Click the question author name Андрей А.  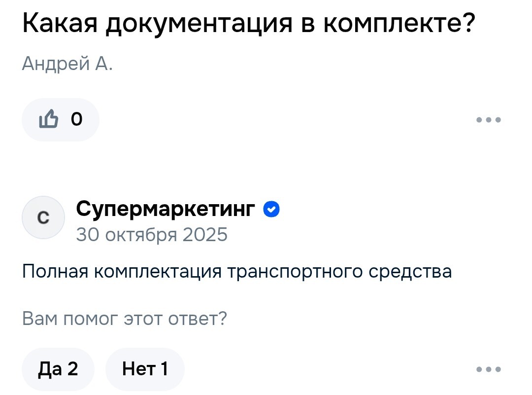67,64
